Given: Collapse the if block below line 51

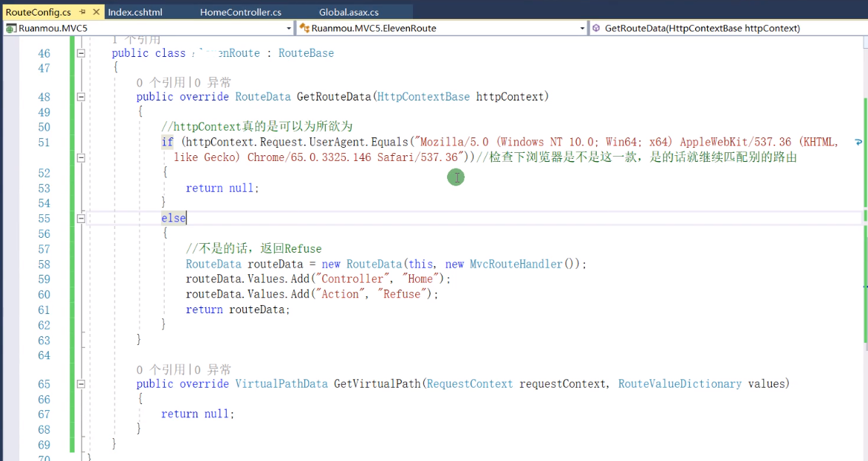Looking at the screenshot, I should click(x=81, y=157).
